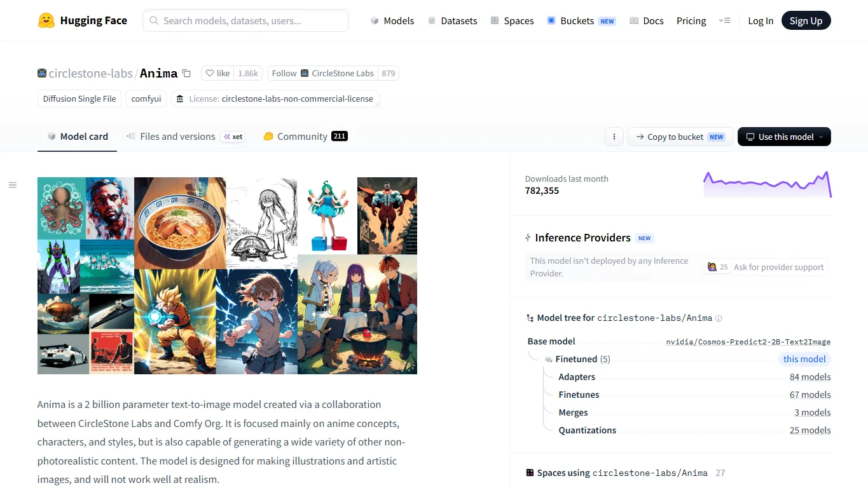Open the three-dot more options button
The width and height of the screenshot is (868, 488).
coord(614,137)
